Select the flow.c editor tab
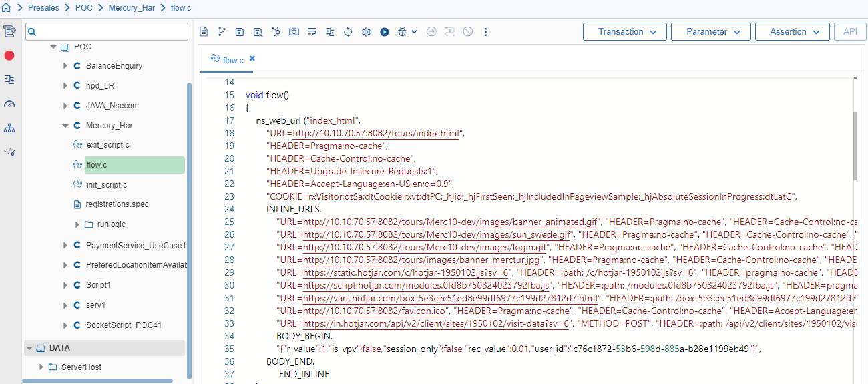Image resolution: width=868 pixels, height=384 pixels. pos(227,59)
